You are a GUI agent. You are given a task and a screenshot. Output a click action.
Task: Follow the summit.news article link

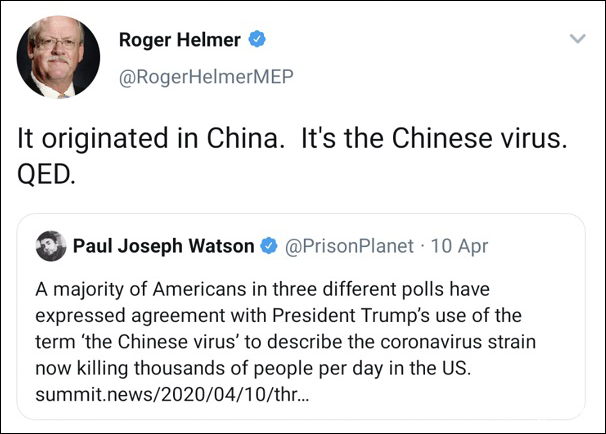point(172,394)
